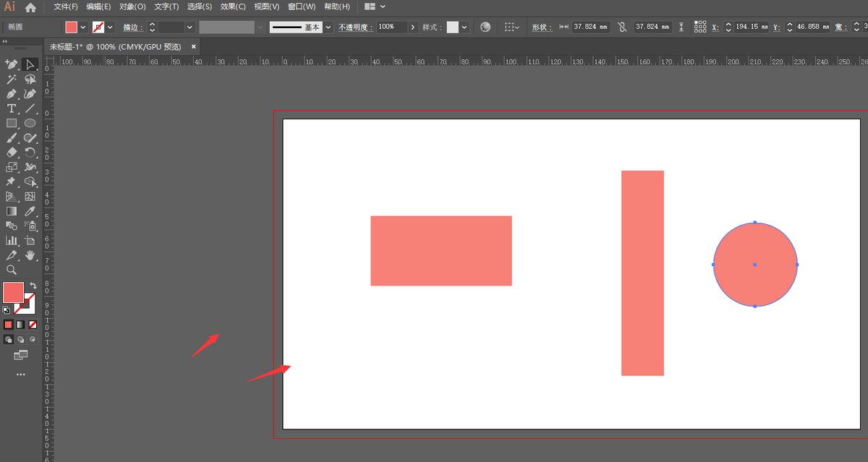Click the Home icon beside the Ai logo
868x462 pixels.
pos(30,7)
